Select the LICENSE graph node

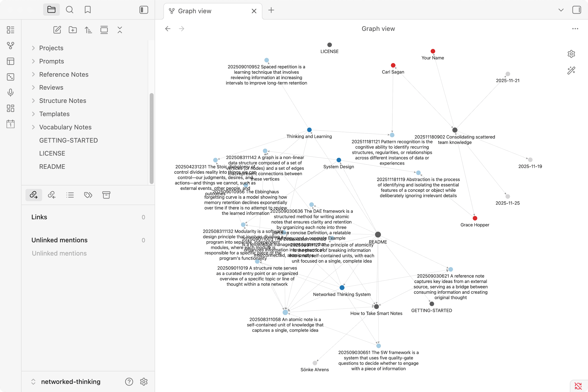pyautogui.click(x=330, y=45)
